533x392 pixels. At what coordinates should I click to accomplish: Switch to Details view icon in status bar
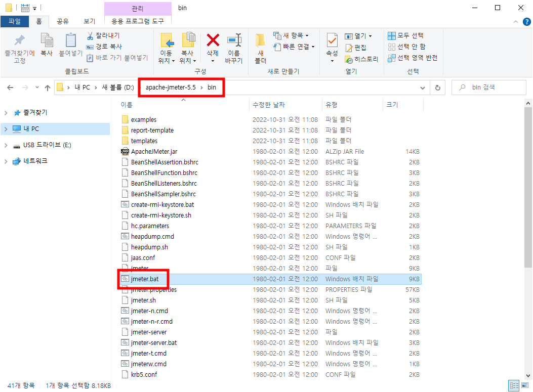(x=514, y=385)
